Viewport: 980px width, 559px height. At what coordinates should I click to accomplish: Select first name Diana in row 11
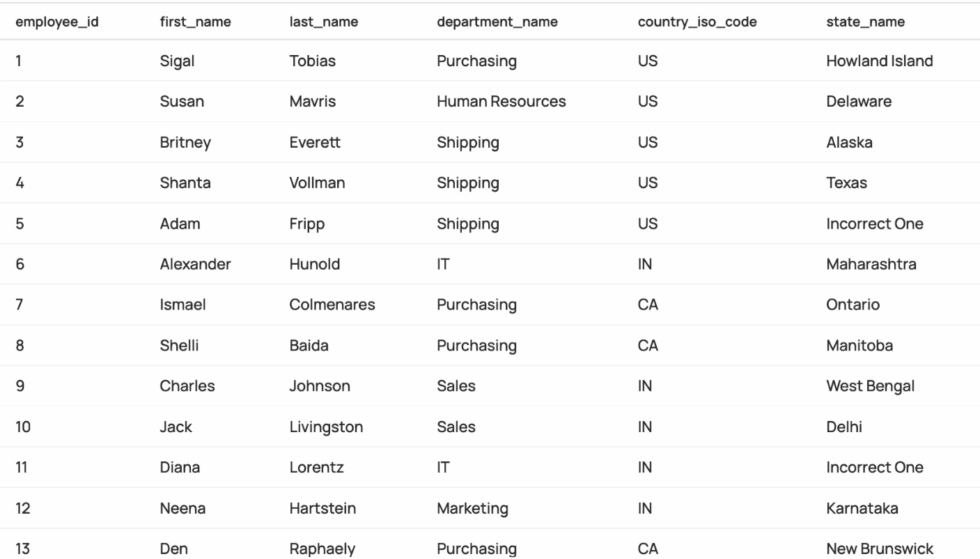(180, 468)
